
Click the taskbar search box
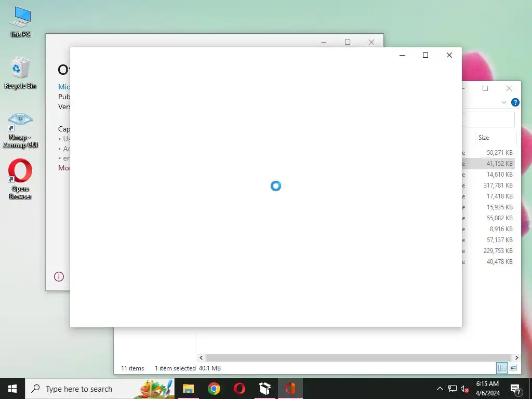click(100, 389)
